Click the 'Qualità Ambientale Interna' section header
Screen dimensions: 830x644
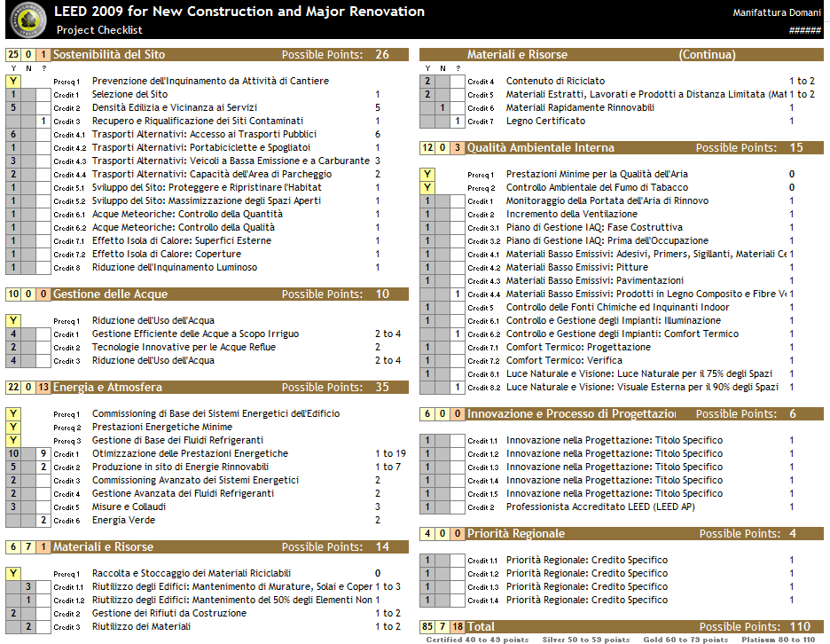tap(540, 148)
